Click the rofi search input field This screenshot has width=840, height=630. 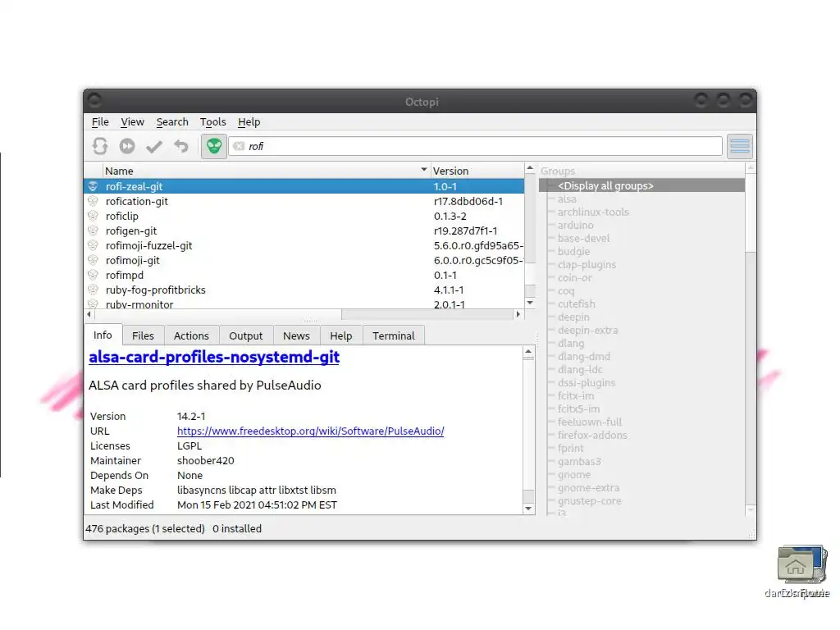476,146
